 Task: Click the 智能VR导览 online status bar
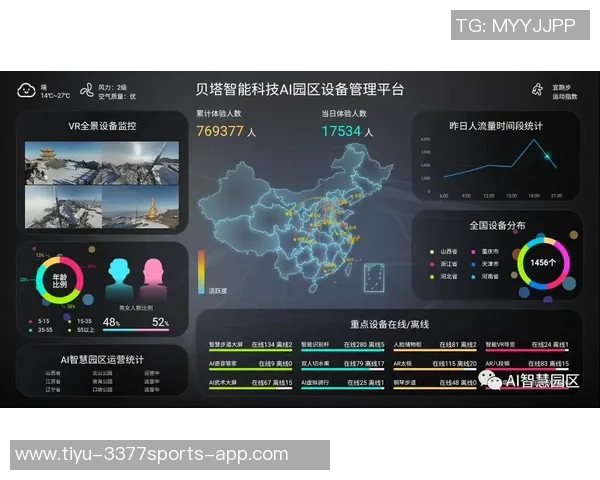(x=527, y=350)
